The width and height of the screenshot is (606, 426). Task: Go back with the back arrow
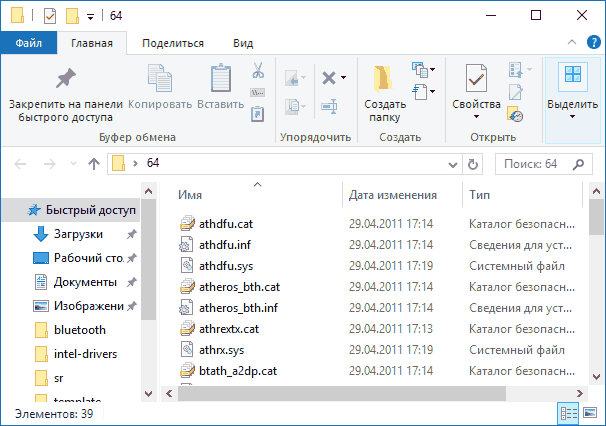20,164
